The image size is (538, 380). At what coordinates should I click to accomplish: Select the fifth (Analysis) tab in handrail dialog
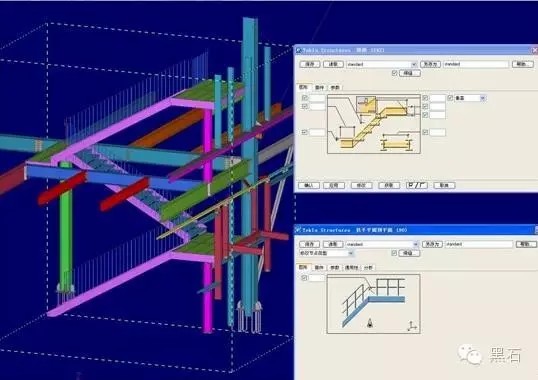[x=368, y=267]
